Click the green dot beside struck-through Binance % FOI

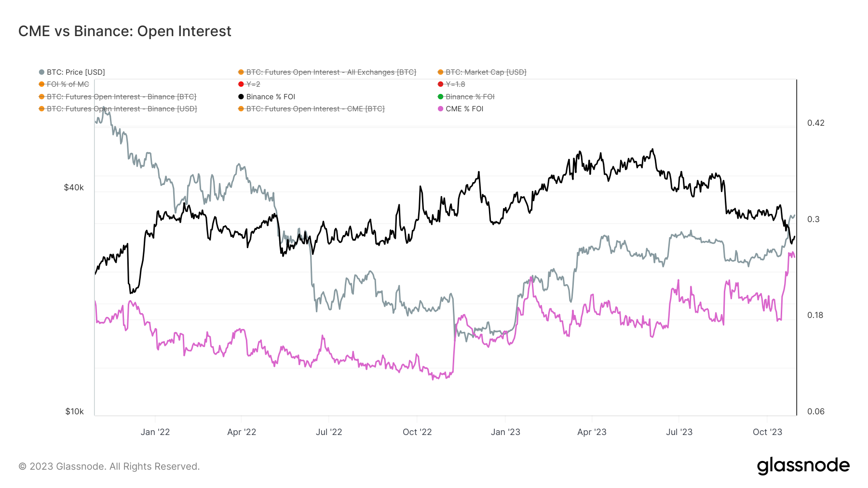point(441,97)
